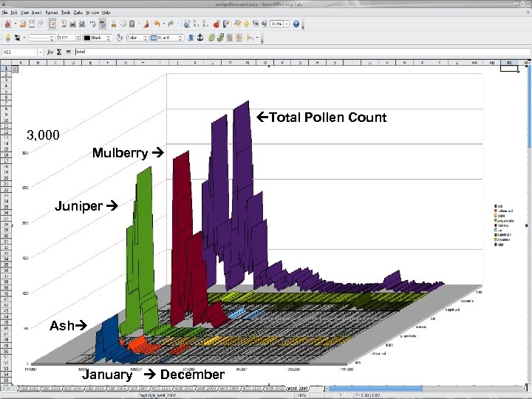Open the Format menu

[x=52, y=13]
